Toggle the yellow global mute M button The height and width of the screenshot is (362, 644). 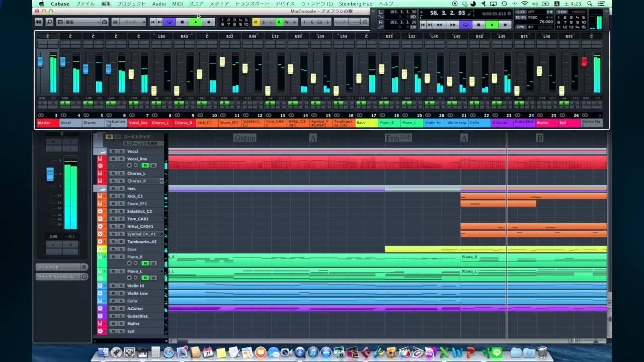point(256,22)
